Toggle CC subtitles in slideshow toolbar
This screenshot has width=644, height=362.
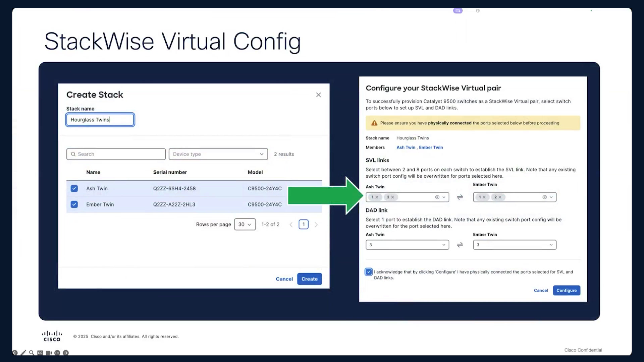coord(40,353)
